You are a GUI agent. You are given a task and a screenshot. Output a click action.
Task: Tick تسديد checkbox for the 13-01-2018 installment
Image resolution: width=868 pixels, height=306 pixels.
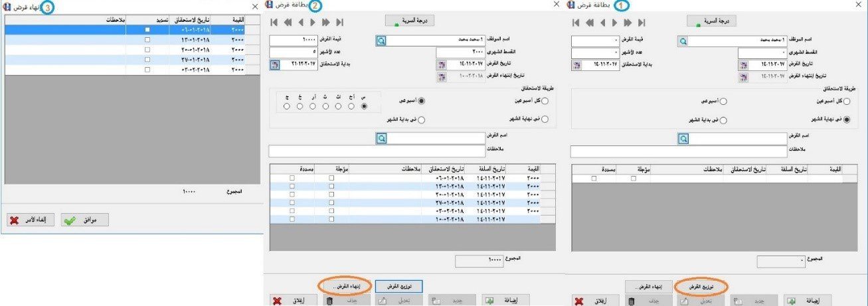pos(147,40)
